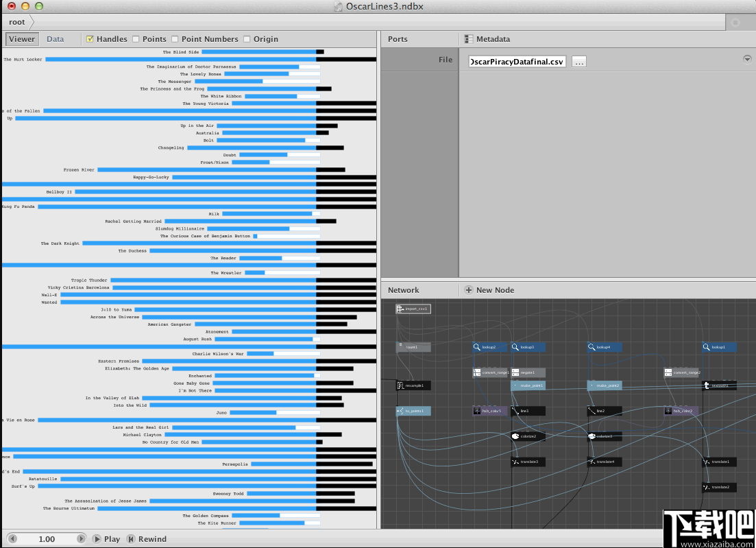Increase frame number with right arrow
756x548 pixels.
pos(82,539)
